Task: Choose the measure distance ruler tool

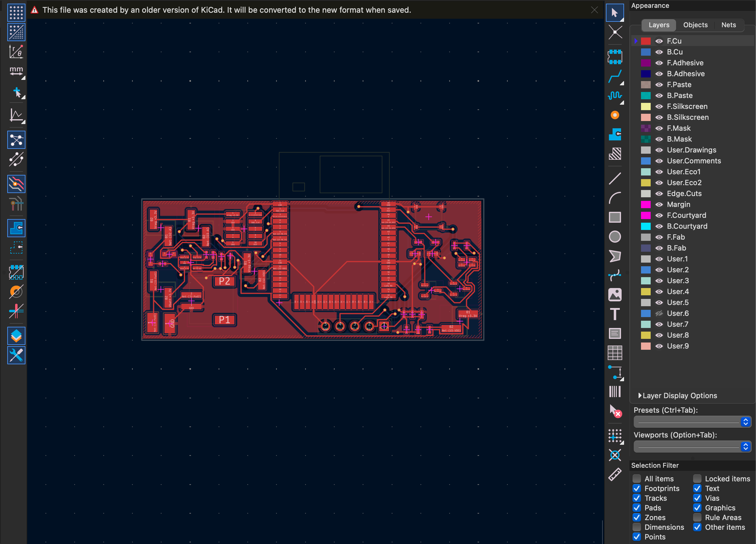Action: 615,474
